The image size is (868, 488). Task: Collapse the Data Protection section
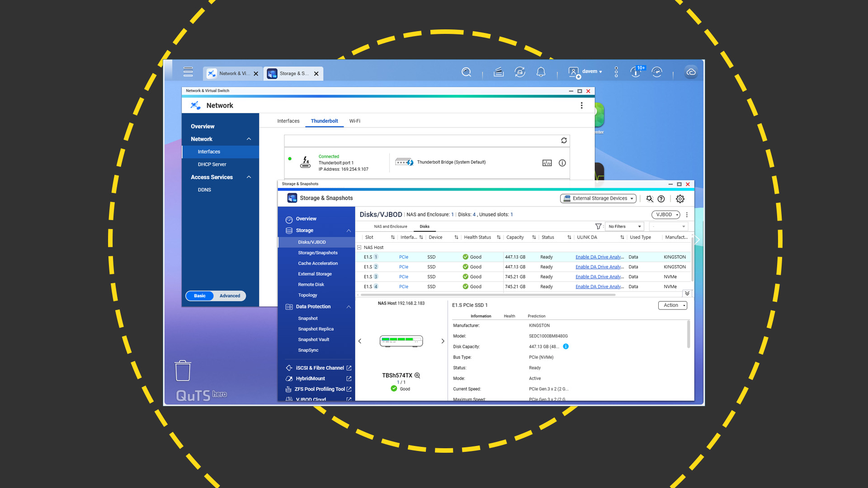[349, 307]
